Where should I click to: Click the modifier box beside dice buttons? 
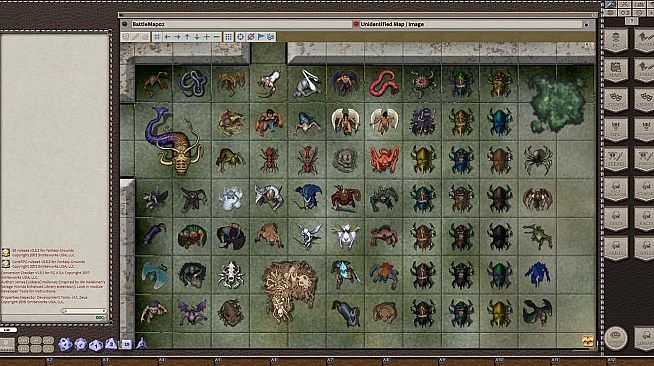(7, 344)
